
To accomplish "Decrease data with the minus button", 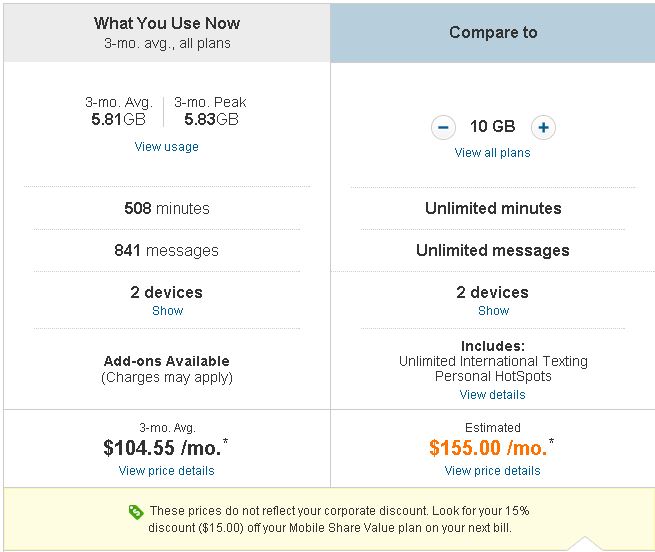I will [443, 127].
